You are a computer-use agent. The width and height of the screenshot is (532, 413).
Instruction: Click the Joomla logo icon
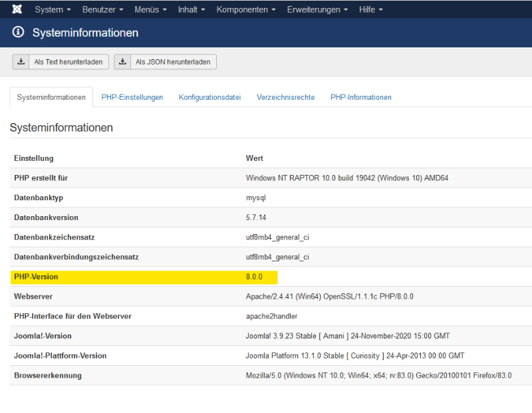[17, 9]
